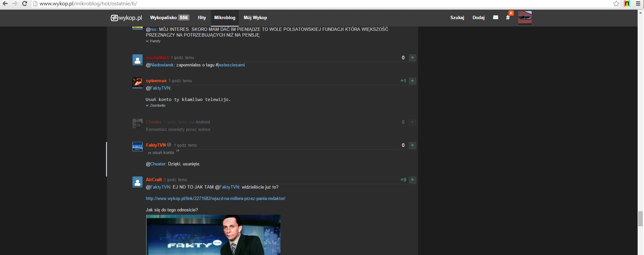
Task: Open the wjazd-na-millera link
Action: click(215, 199)
